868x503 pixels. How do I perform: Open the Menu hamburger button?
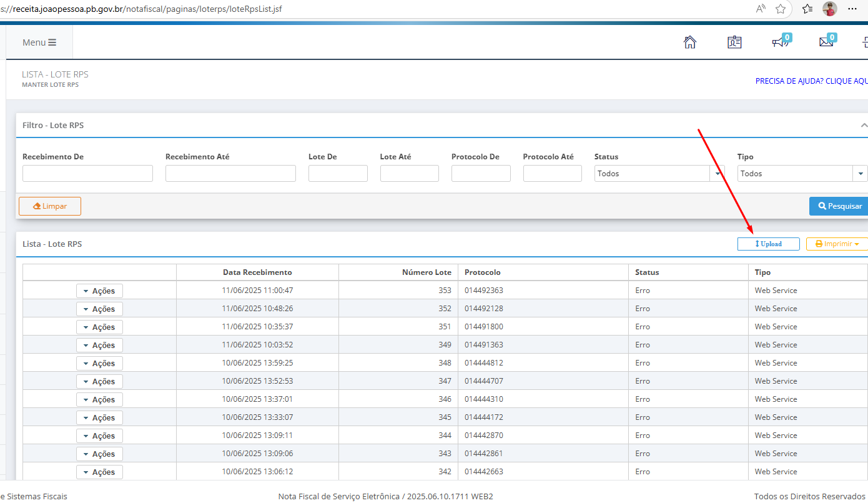39,42
